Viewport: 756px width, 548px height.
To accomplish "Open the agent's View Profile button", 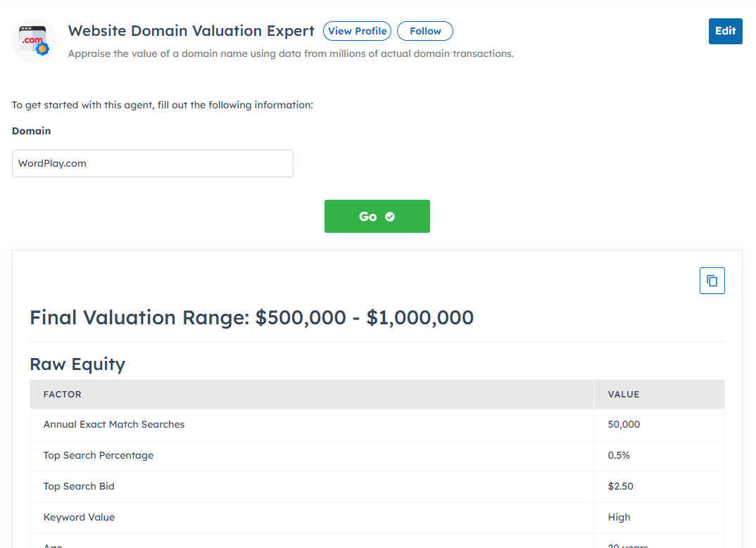I will (x=357, y=31).
